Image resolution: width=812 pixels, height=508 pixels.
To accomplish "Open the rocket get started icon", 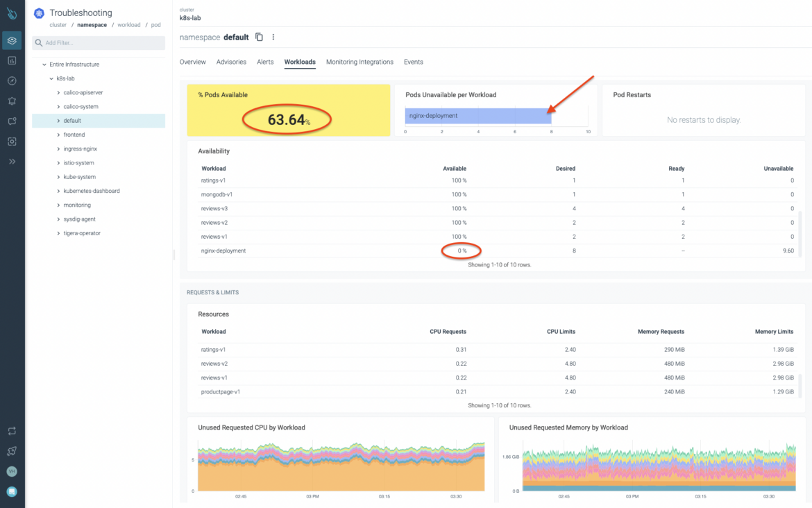I will click(12, 451).
